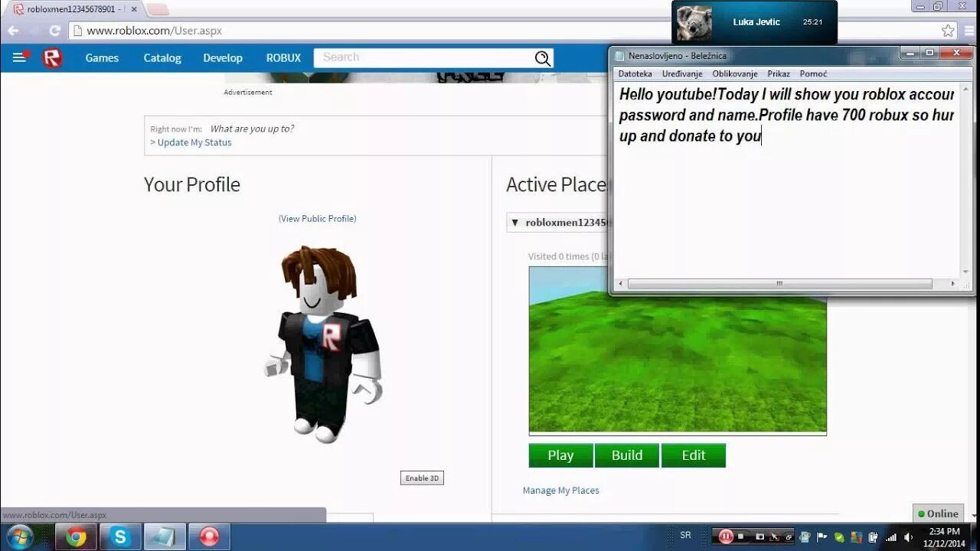
Task: Open the network signal tray icon
Action: (x=890, y=536)
